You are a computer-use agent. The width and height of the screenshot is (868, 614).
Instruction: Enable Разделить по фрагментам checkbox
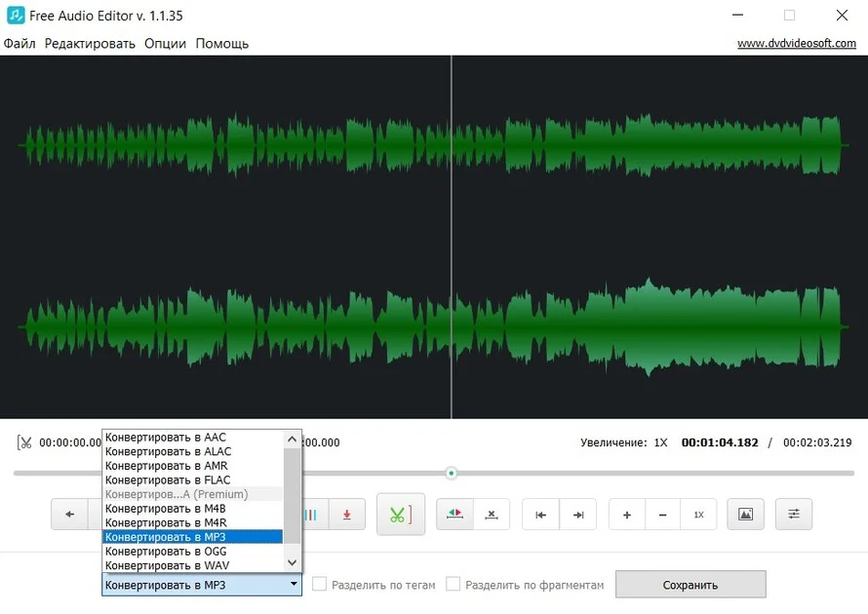coord(454,583)
